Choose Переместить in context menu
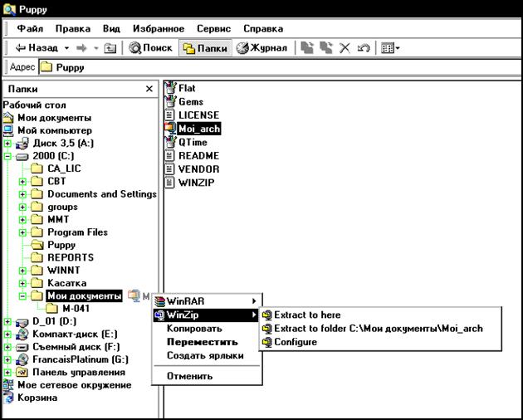This screenshot has width=523, height=420. (x=202, y=342)
